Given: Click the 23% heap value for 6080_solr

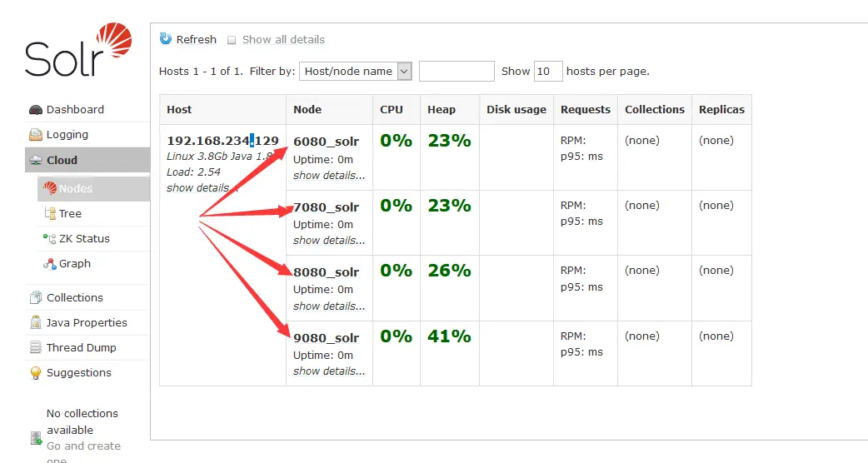Looking at the screenshot, I should 449,141.
